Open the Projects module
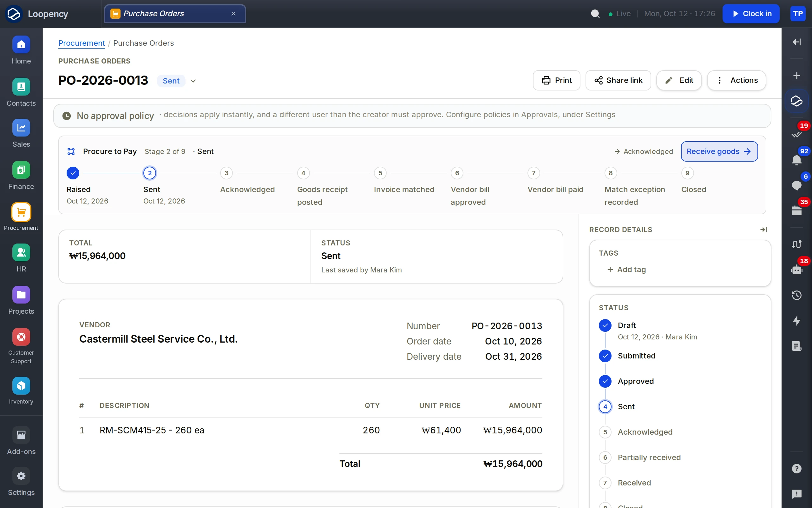812x508 pixels. [21, 301]
